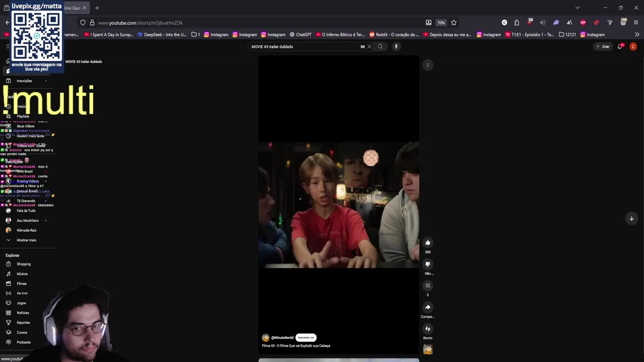Open the T1:E1 - Episódio 1 bookmark
The width and height of the screenshot is (644, 362).
click(x=529, y=35)
